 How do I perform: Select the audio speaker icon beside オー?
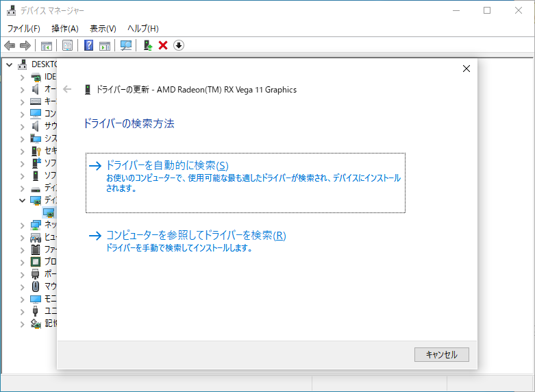click(36, 90)
